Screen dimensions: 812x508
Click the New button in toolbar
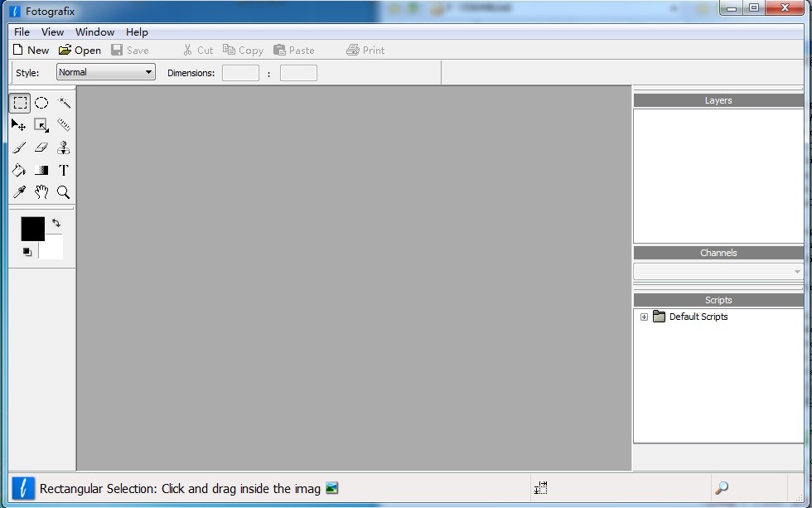point(31,51)
